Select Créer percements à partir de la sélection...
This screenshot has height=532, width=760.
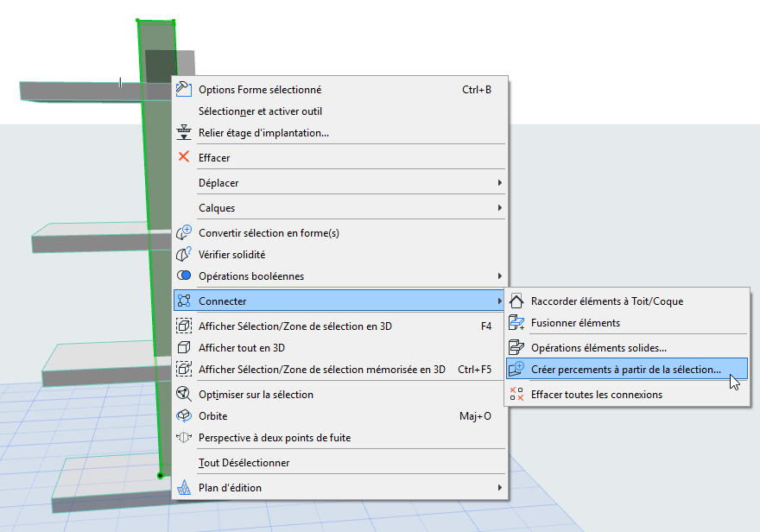click(627, 369)
